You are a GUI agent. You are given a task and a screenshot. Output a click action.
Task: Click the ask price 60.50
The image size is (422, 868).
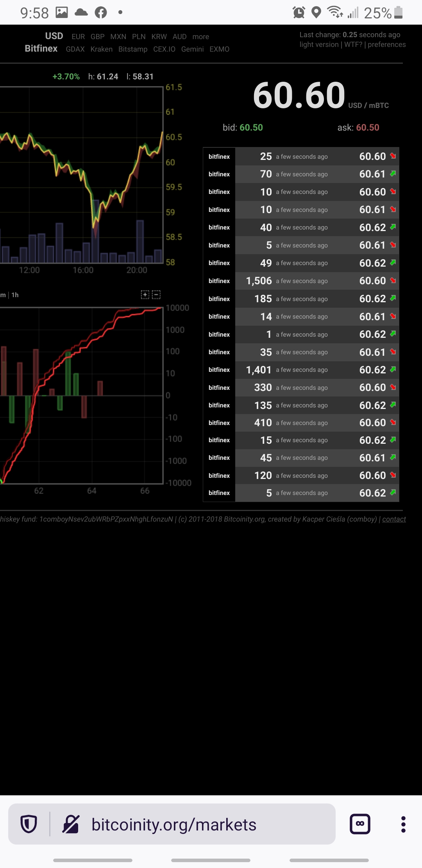point(368,127)
